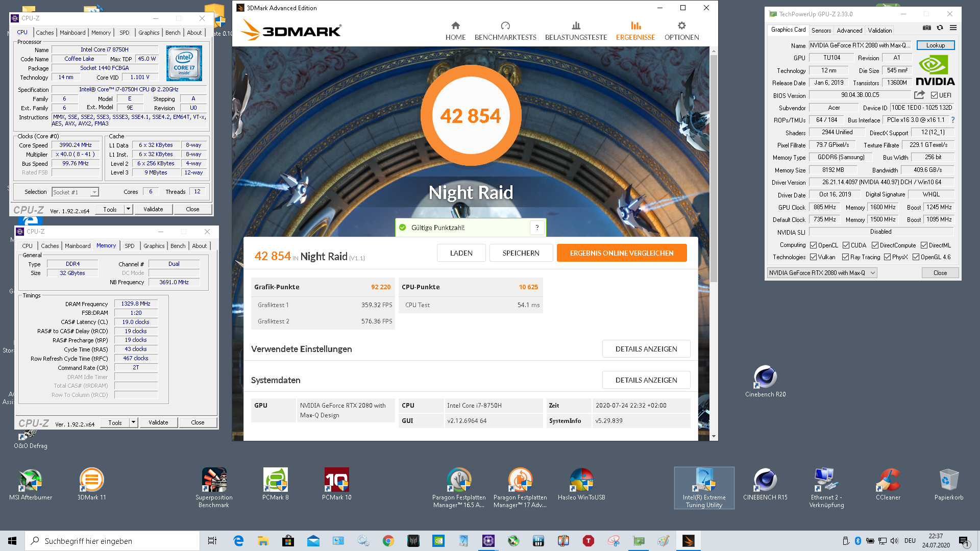Open Google Chrome from the taskbar
Image resolution: width=980 pixels, height=551 pixels.
click(x=388, y=541)
